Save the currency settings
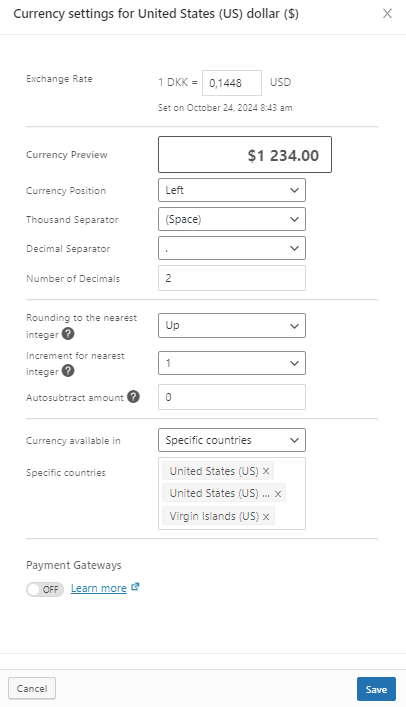The height and width of the screenshot is (707, 406). pyautogui.click(x=376, y=689)
